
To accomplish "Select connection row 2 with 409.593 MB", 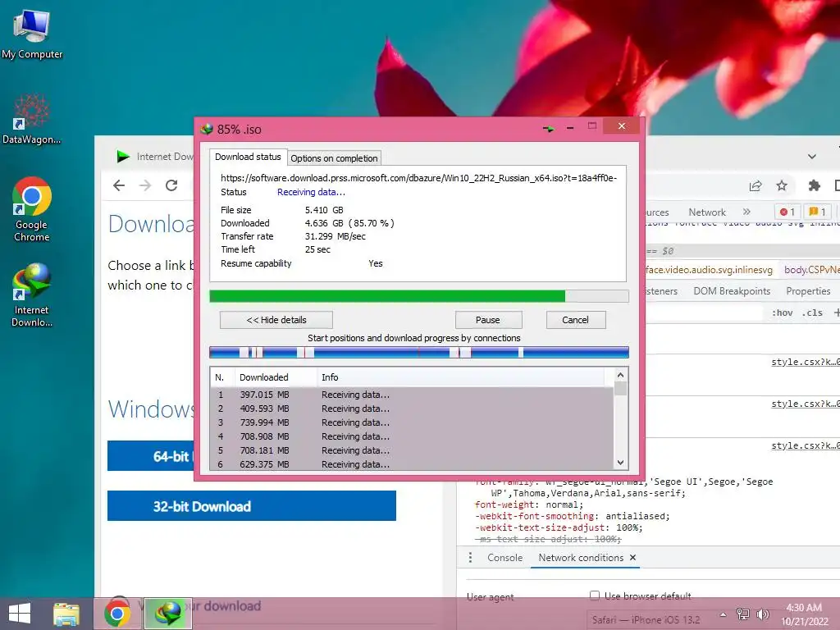I will coord(412,409).
